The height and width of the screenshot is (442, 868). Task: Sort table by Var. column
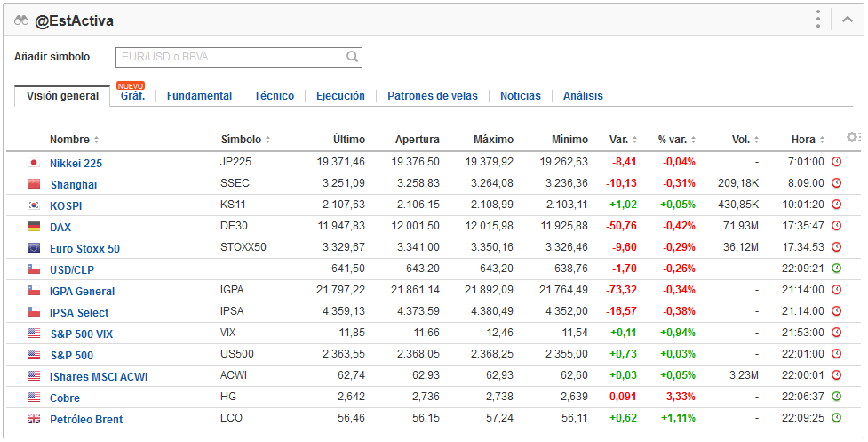(x=624, y=140)
